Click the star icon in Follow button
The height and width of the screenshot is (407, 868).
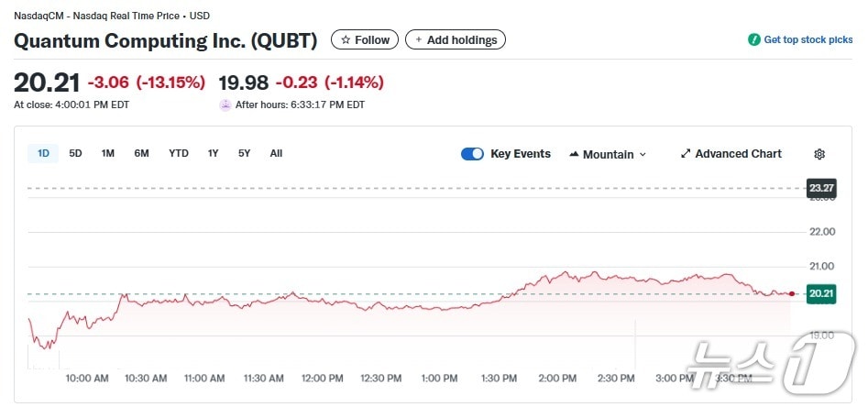[x=346, y=40]
